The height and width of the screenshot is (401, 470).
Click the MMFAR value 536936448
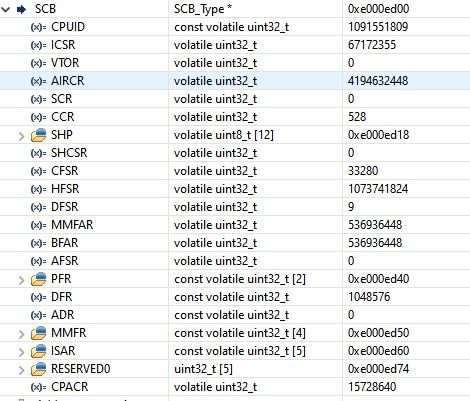(375, 225)
